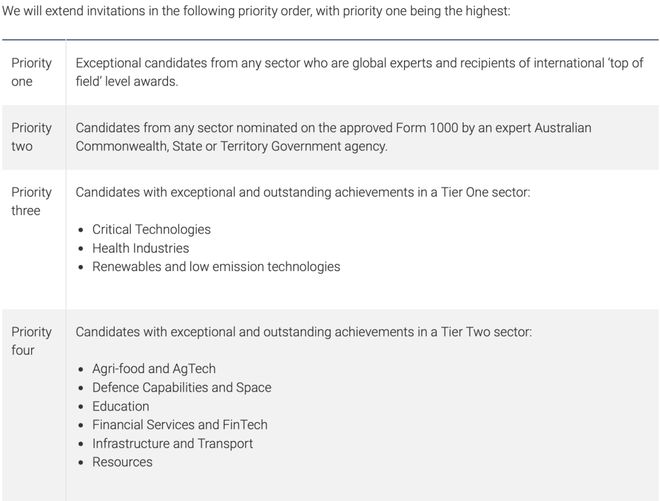Click "Commonwealth, State or Territory Government agency" text
660x501 pixels.
coord(231,146)
